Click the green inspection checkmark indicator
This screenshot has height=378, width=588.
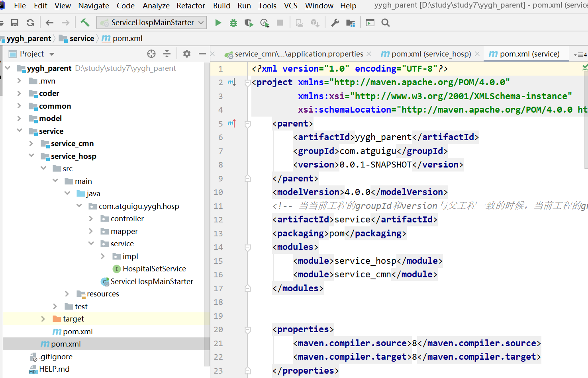tap(585, 68)
